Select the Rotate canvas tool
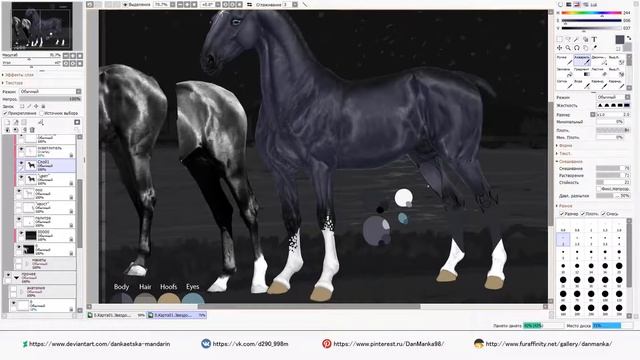The height and width of the screenshot is (360, 640). pyautogui.click(x=577, y=48)
